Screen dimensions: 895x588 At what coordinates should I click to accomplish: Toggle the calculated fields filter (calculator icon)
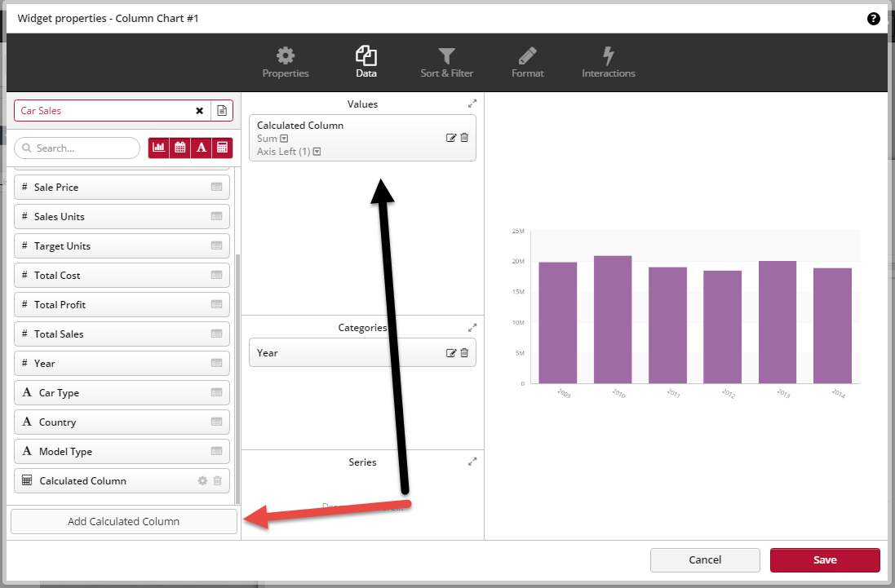click(221, 148)
